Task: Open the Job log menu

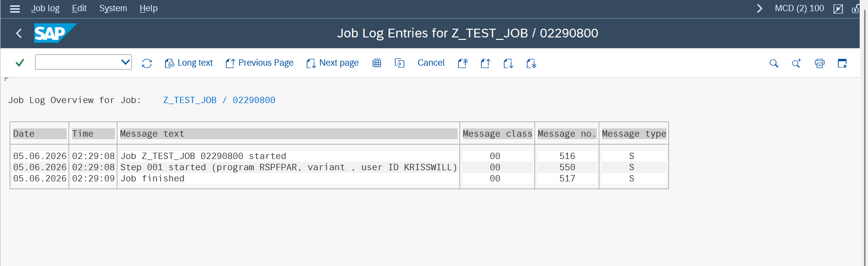Action: 45,8
